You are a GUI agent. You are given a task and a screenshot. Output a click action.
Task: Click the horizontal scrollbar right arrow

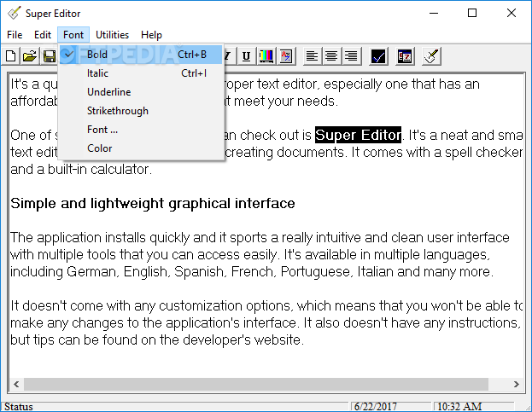(x=516, y=384)
